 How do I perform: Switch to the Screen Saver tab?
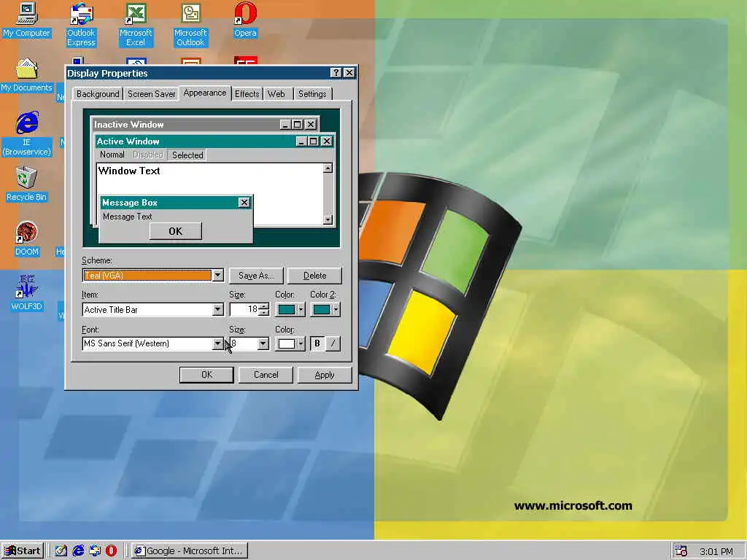pyautogui.click(x=152, y=94)
